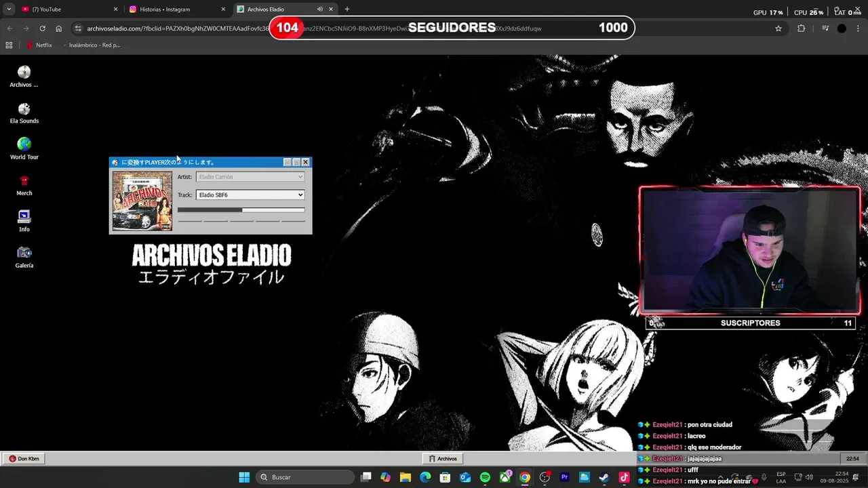Open the Chrome extensions menu
868x488 pixels.
click(801, 28)
